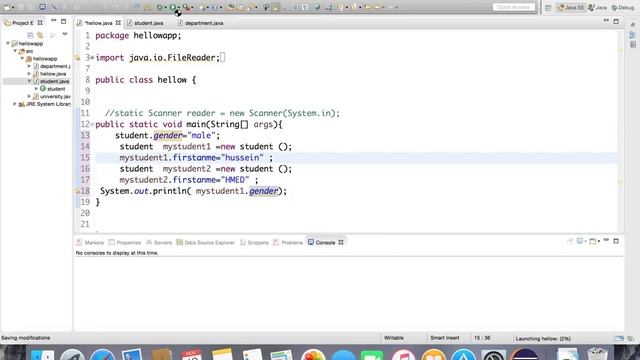Image resolution: width=640 pixels, height=360 pixels.
Task: Click the Quick Access search field
Action: click(513, 7)
